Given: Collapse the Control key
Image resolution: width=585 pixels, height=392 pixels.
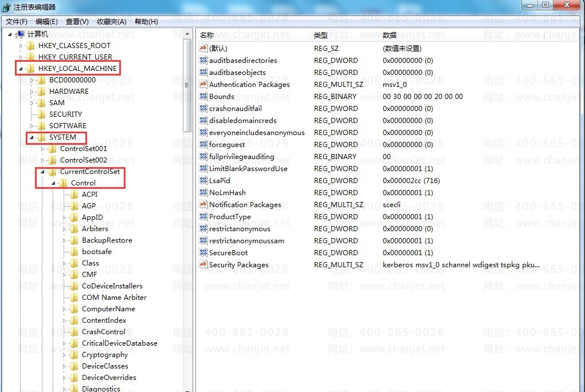Looking at the screenshot, I should click(53, 183).
